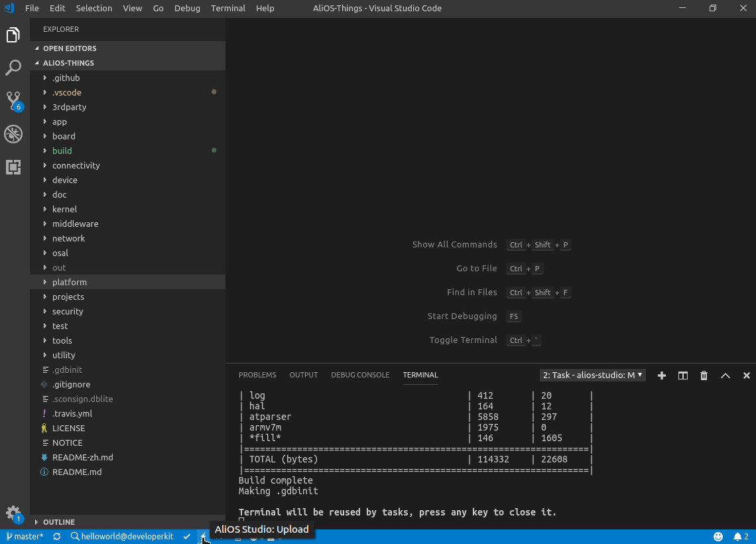Expand the OUTLINE section
Screen dimensions: 756x544
pos(128,522)
